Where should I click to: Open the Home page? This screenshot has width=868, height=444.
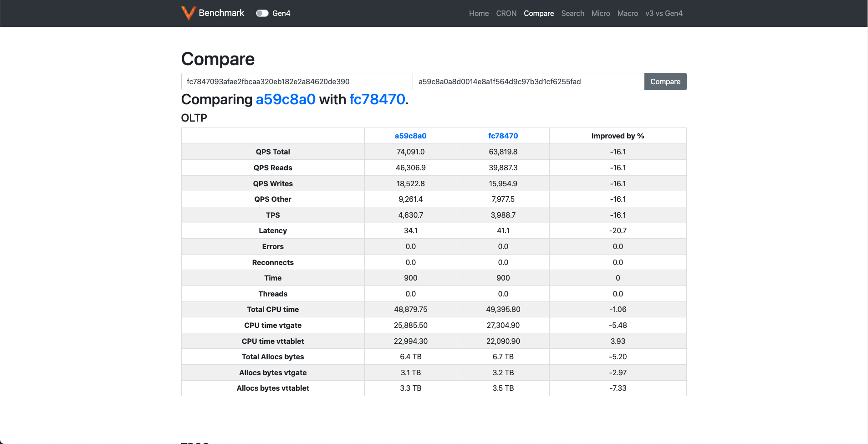coord(479,13)
